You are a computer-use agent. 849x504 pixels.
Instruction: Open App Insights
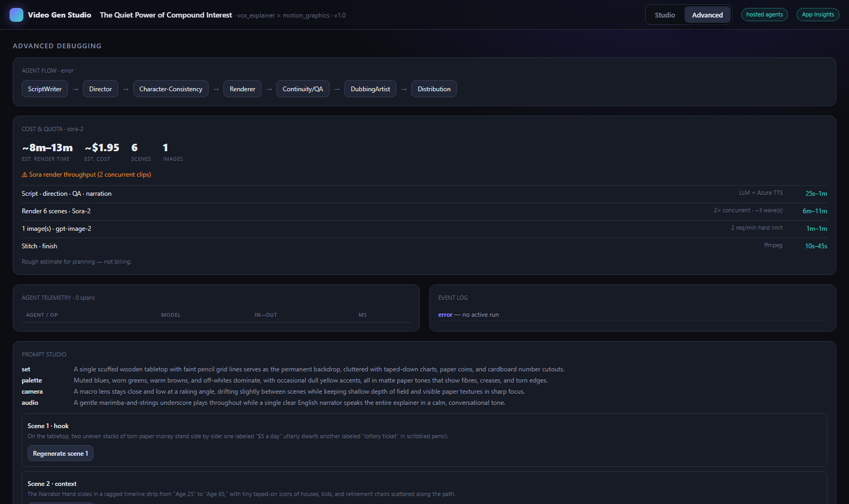[818, 15]
